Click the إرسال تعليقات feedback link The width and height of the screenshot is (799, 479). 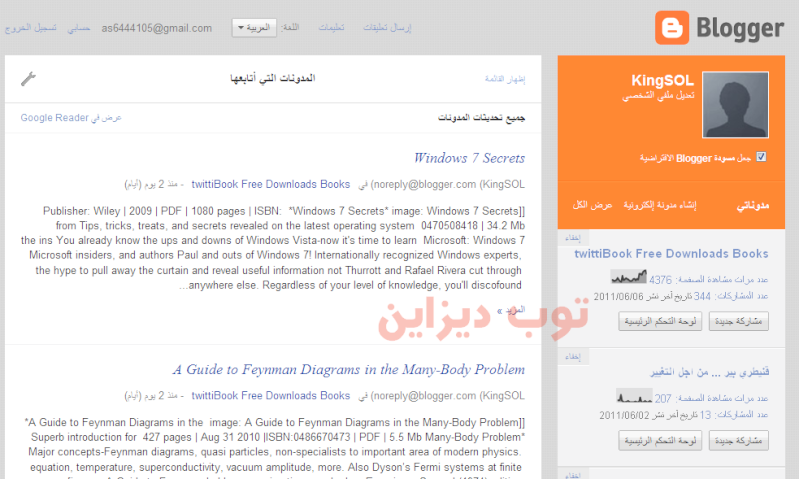click(x=387, y=28)
